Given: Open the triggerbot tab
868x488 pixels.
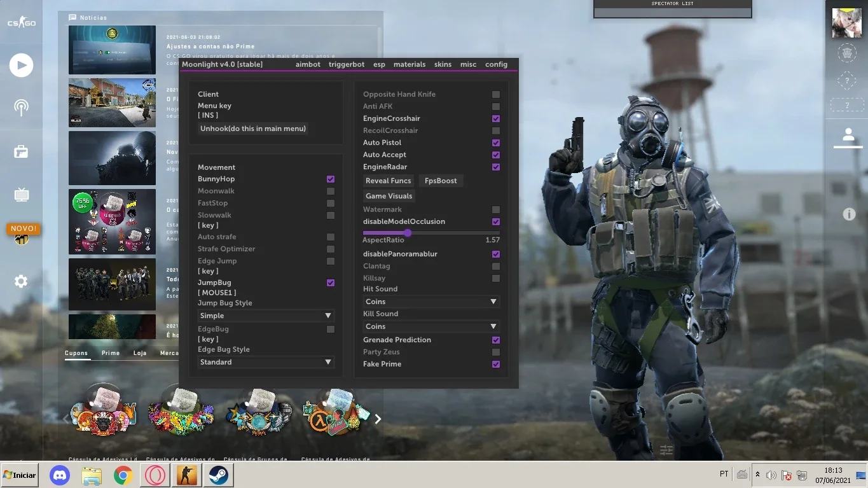Looking at the screenshot, I should tap(347, 64).
